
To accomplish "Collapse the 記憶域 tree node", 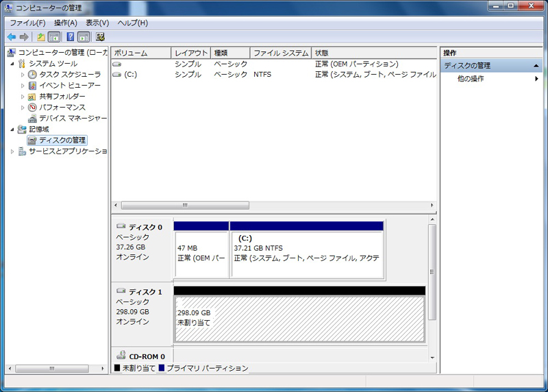I will [x=12, y=130].
